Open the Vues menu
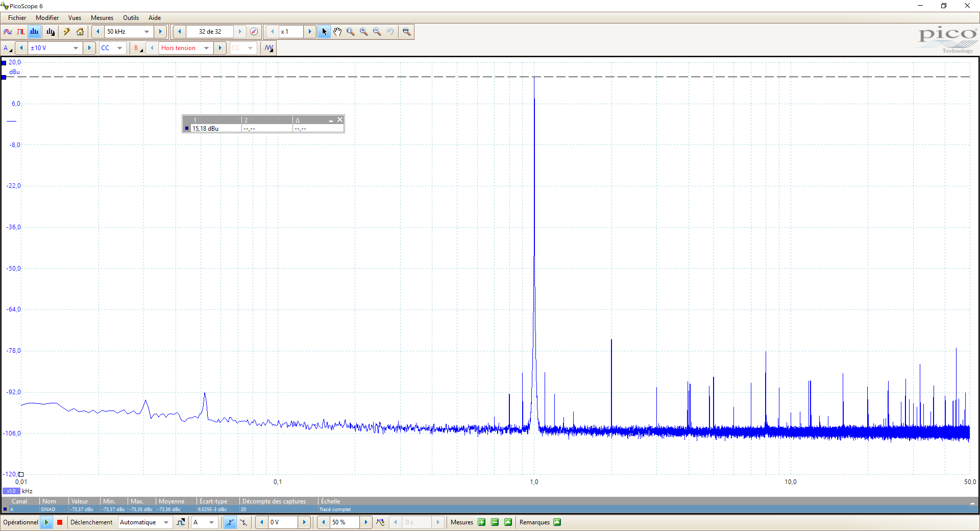Screen dimensions: 980x531 75,18
